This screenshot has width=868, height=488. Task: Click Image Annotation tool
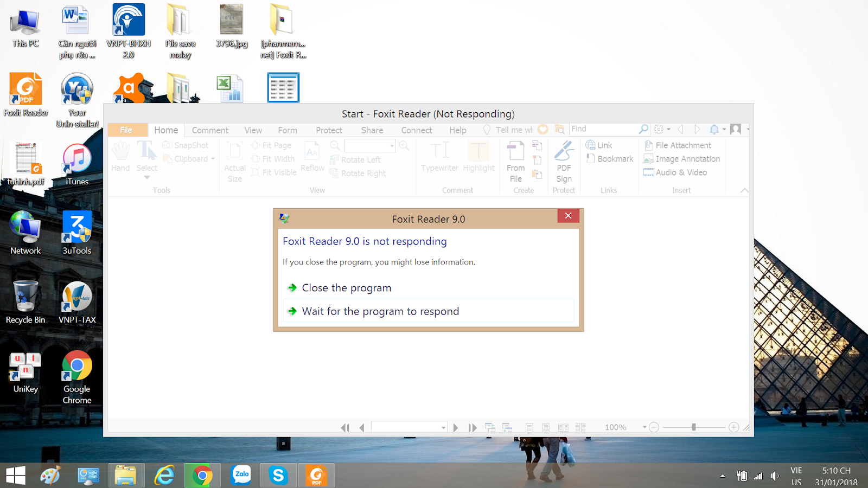682,159
